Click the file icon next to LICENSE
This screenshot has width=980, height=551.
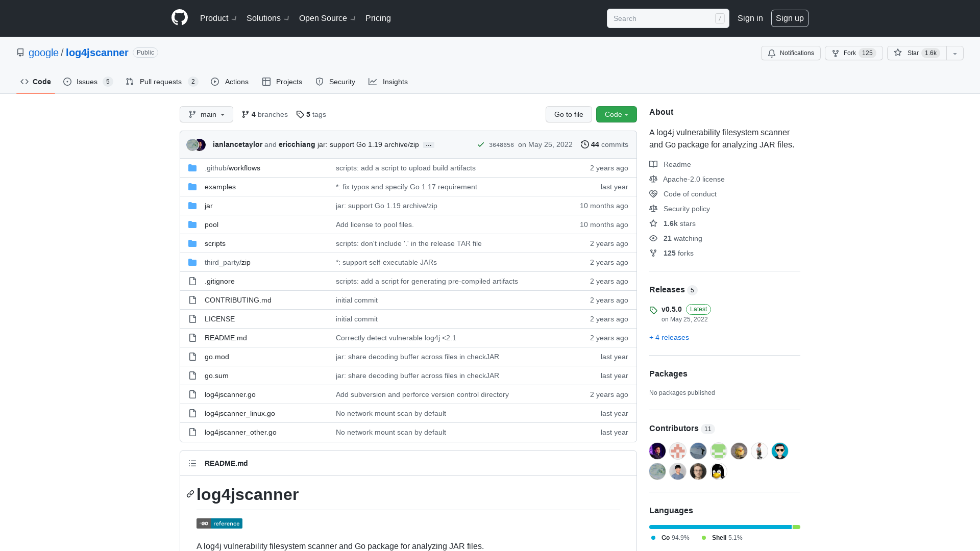pyautogui.click(x=192, y=319)
